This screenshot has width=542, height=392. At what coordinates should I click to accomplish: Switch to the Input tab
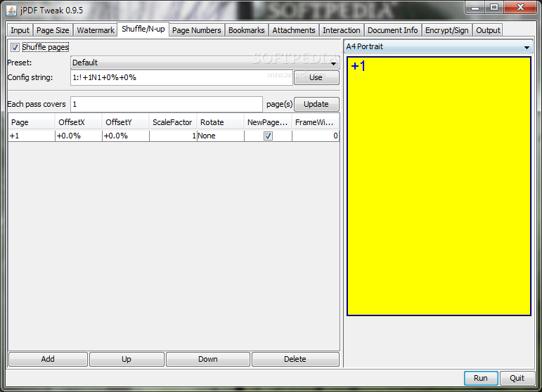click(20, 30)
